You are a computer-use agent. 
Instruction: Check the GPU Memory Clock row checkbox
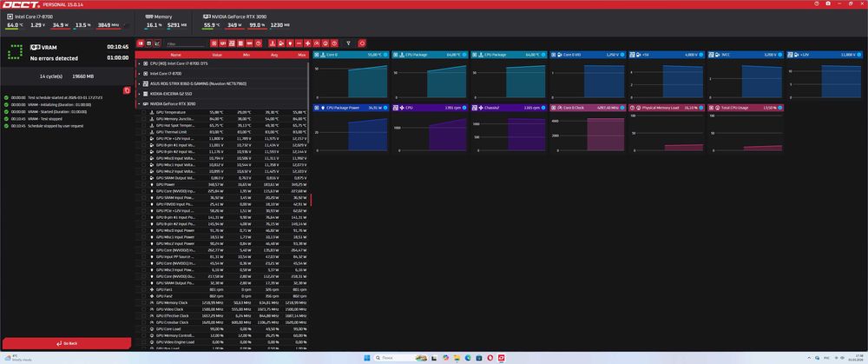(x=144, y=302)
